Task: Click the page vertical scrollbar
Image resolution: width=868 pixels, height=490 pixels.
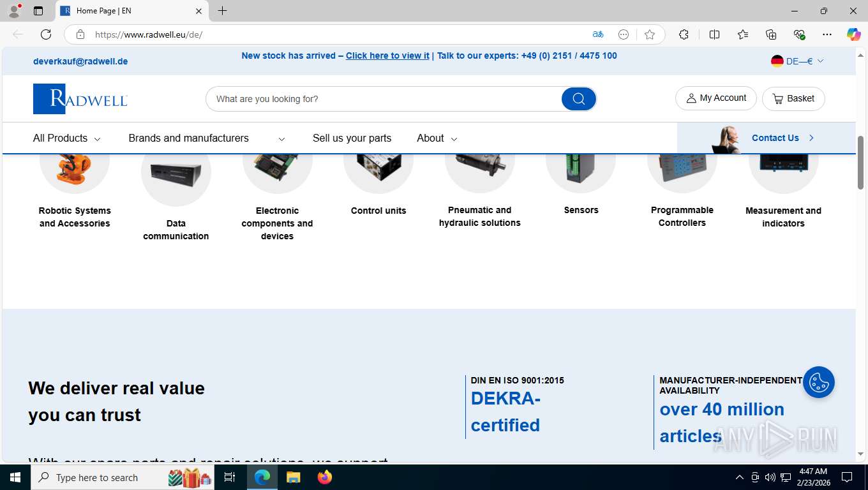Action: [860, 161]
